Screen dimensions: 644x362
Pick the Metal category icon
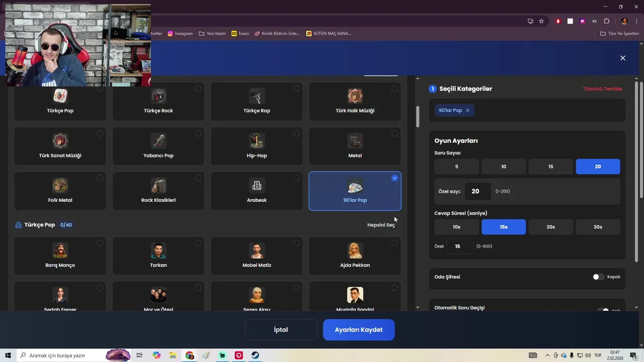[355, 141]
